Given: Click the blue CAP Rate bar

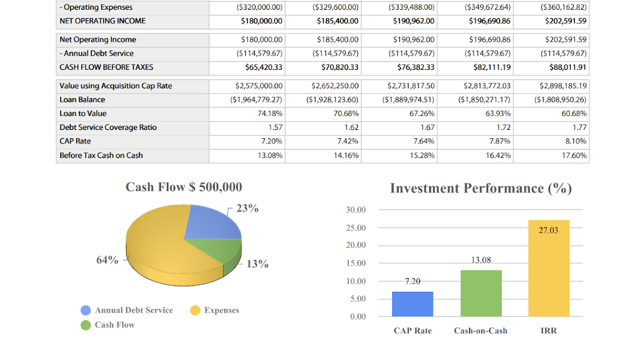Looking at the screenshot, I should (412, 304).
